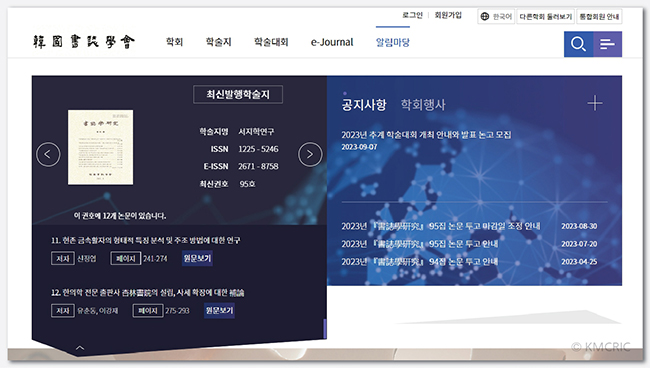Open the search magnifier icon
Viewport: 650px width, 368px height.
click(x=578, y=44)
